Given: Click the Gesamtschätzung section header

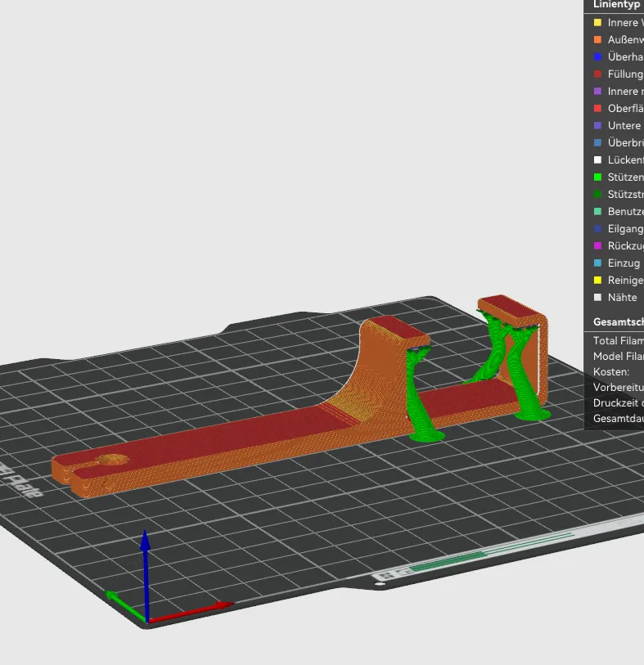Looking at the screenshot, I should pos(617,322).
